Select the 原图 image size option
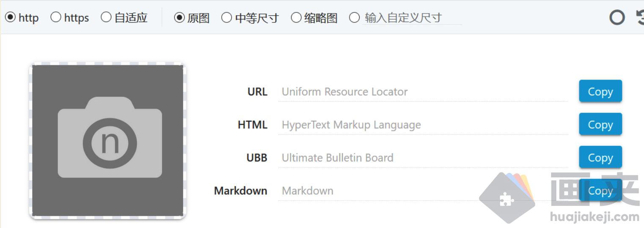Image resolution: width=644 pixels, height=228 pixels. click(x=179, y=17)
